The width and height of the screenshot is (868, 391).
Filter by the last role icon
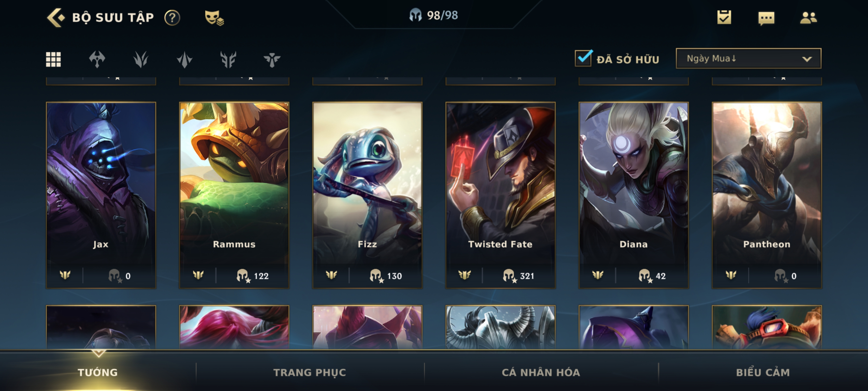click(272, 60)
